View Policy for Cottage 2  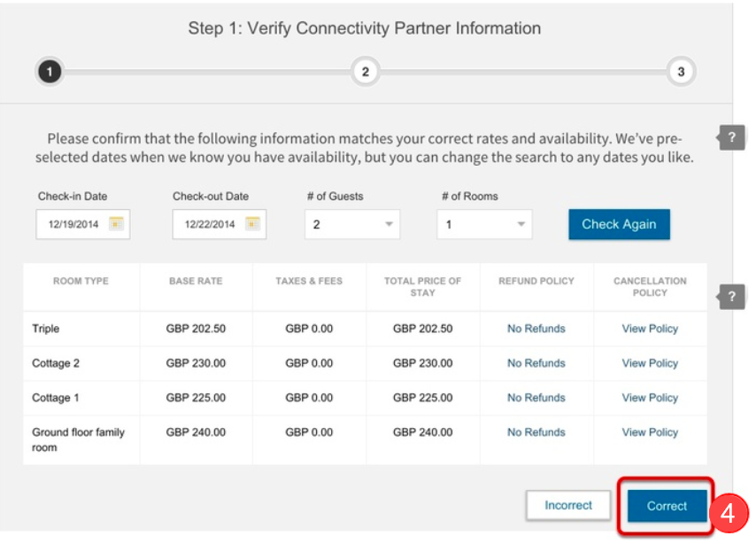tap(650, 363)
